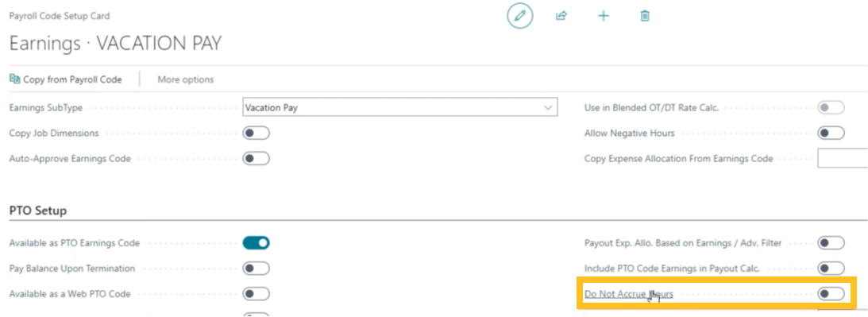Screen dimensions: 868x317
Task: Disable Available as PTO Earnings Code
Action: tap(257, 243)
